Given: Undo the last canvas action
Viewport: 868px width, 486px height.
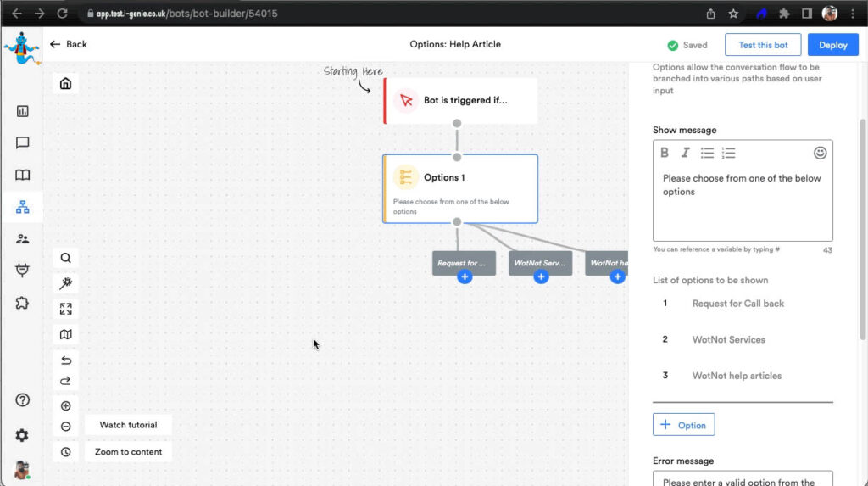Looking at the screenshot, I should click(66, 360).
